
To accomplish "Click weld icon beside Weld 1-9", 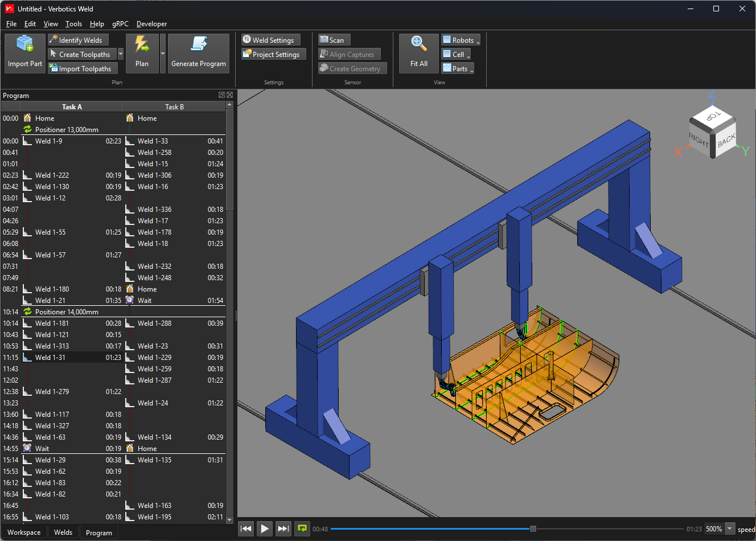I will (x=27, y=141).
